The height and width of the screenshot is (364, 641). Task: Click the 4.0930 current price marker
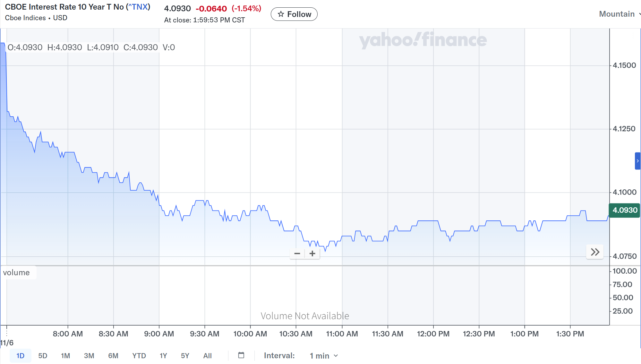point(625,210)
